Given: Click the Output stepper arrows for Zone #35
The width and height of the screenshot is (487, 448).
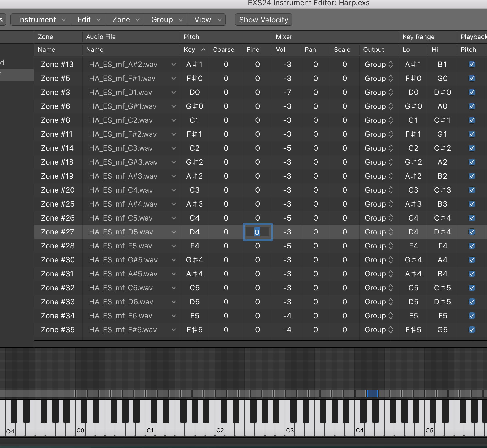Looking at the screenshot, I should click(x=391, y=330).
